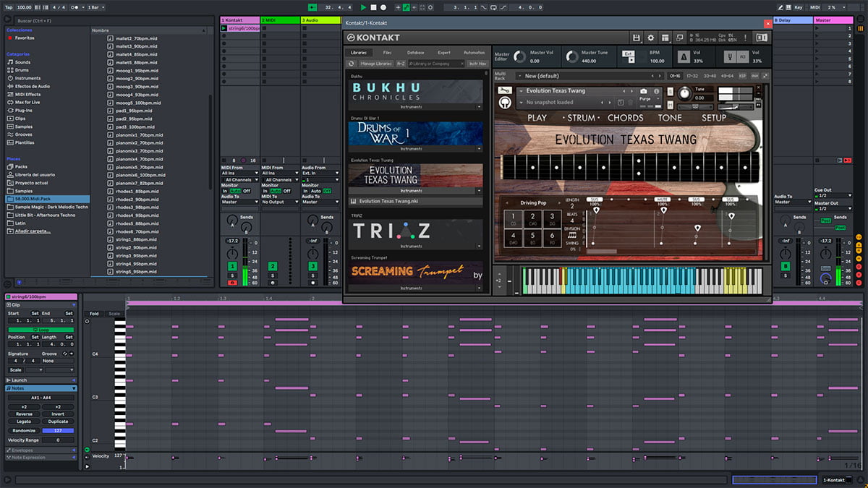868x488 pixels.
Task: Open Kontakt options gear icon
Action: [x=651, y=38]
